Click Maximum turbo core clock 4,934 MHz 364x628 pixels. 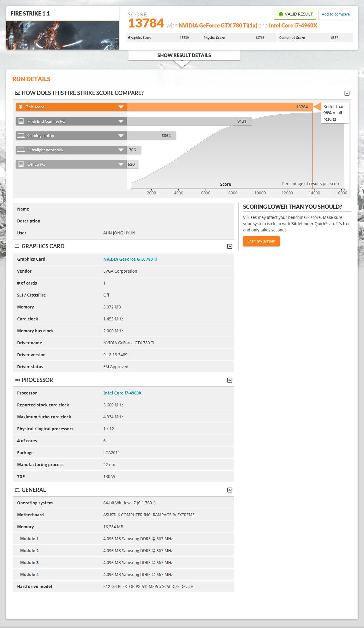113,417
